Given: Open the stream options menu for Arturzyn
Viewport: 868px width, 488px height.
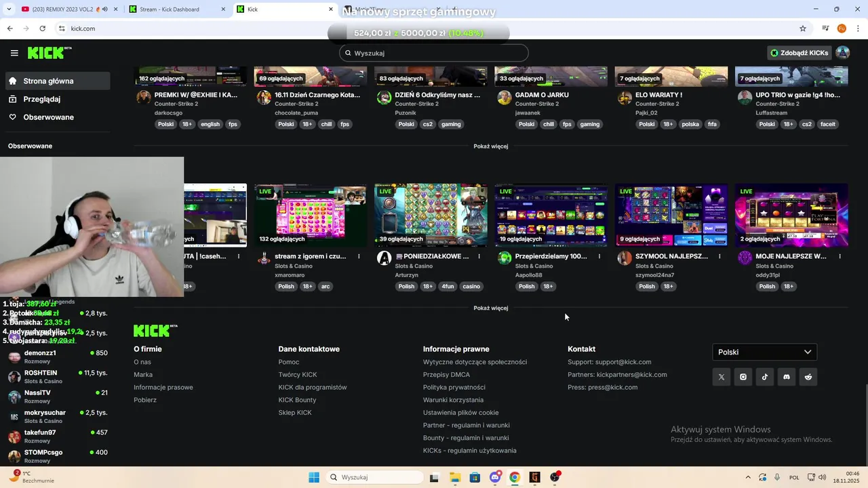Looking at the screenshot, I should click(479, 256).
